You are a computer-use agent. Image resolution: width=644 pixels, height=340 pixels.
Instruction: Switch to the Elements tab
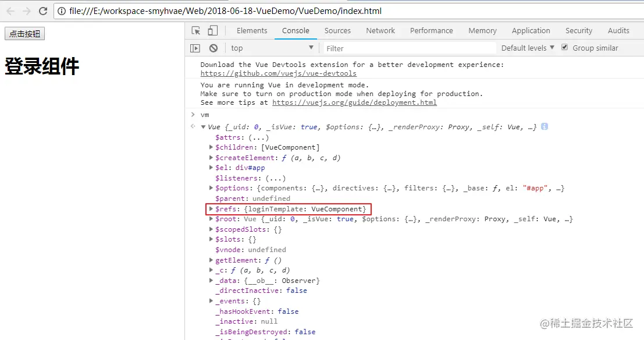tap(252, 30)
